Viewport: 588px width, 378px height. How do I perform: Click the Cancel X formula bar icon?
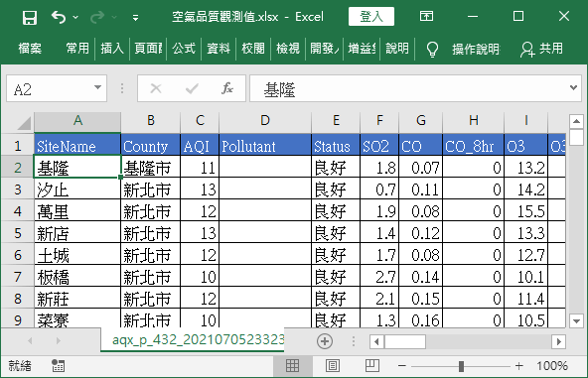(x=156, y=88)
